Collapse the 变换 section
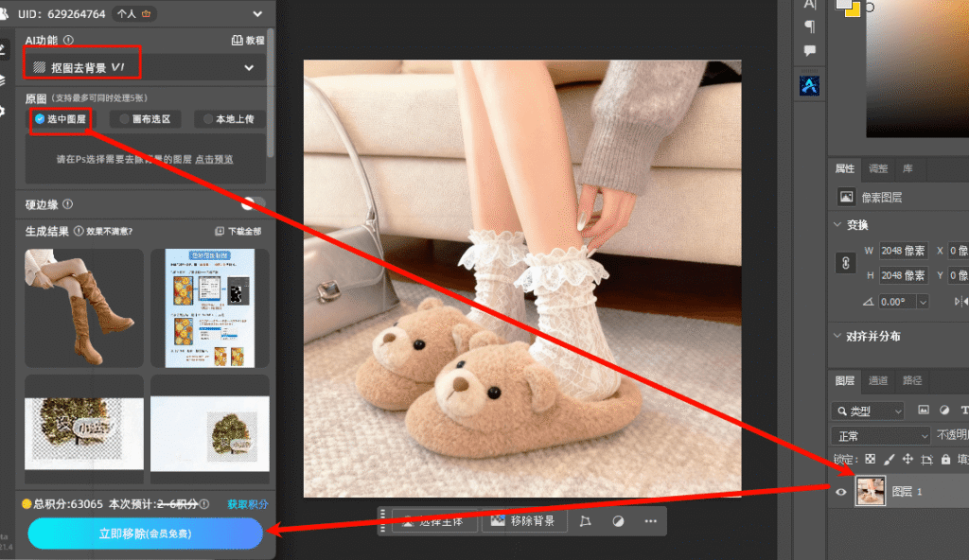The image size is (969, 560). 837,224
